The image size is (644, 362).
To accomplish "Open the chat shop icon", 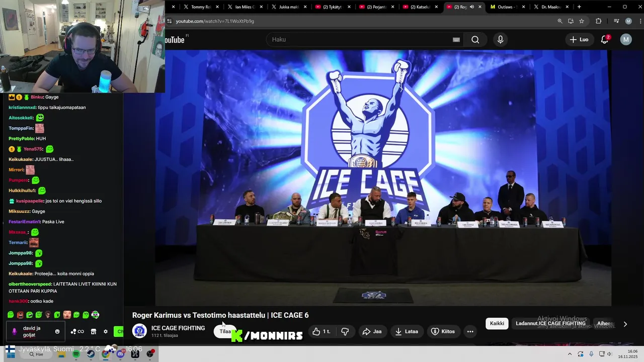I will 93,331.
